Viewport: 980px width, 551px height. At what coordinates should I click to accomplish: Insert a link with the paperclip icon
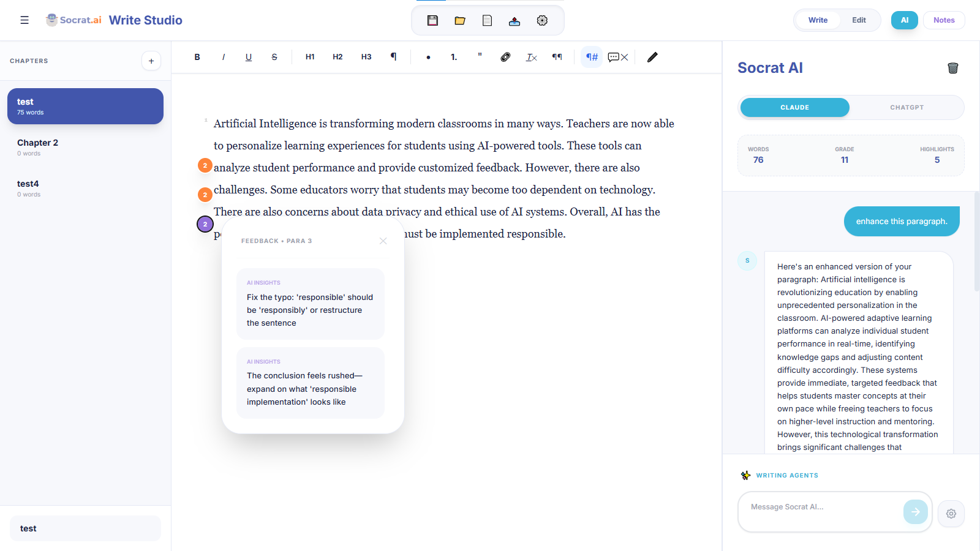505,57
